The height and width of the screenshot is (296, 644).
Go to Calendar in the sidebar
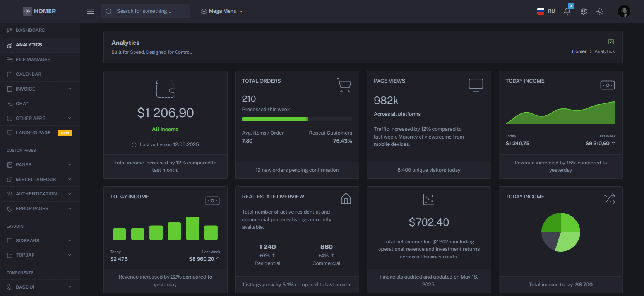[x=29, y=74]
